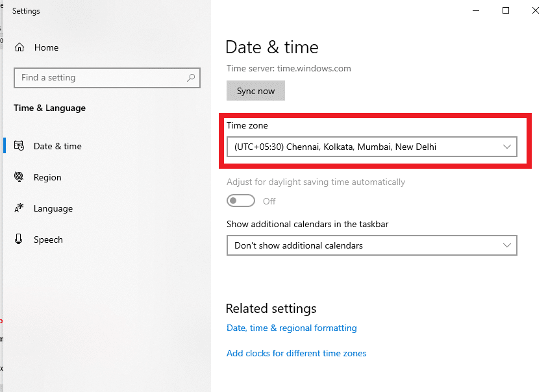Minimize the Settings window

tap(476, 10)
